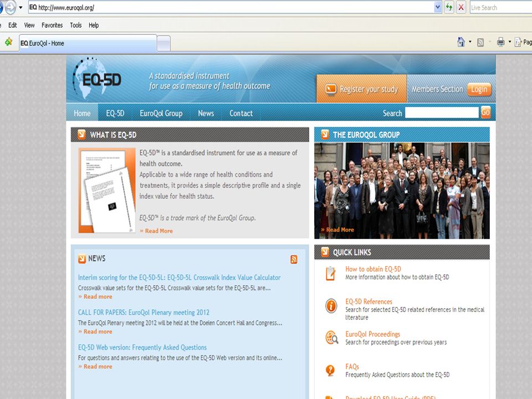This screenshot has width=532, height=399.
Task: Select Home in the site navigation
Action: [82, 113]
